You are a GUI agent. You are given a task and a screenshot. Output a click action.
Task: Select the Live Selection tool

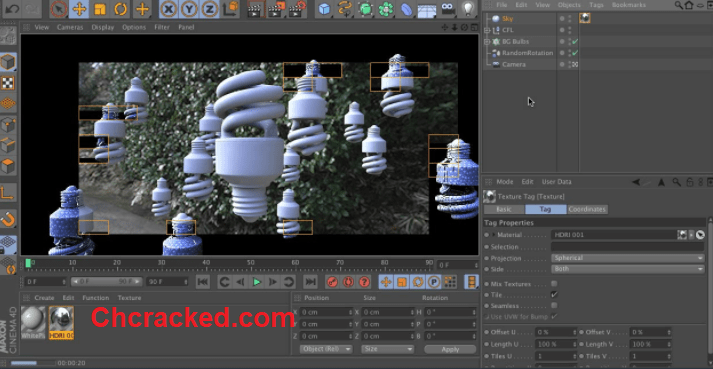pyautogui.click(x=59, y=9)
